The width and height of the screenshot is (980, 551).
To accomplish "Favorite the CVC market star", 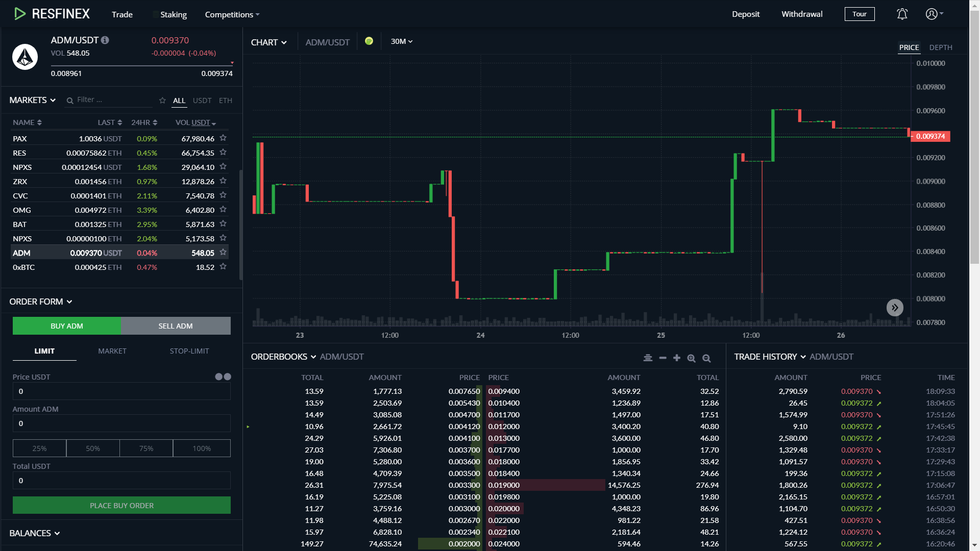I will point(223,195).
